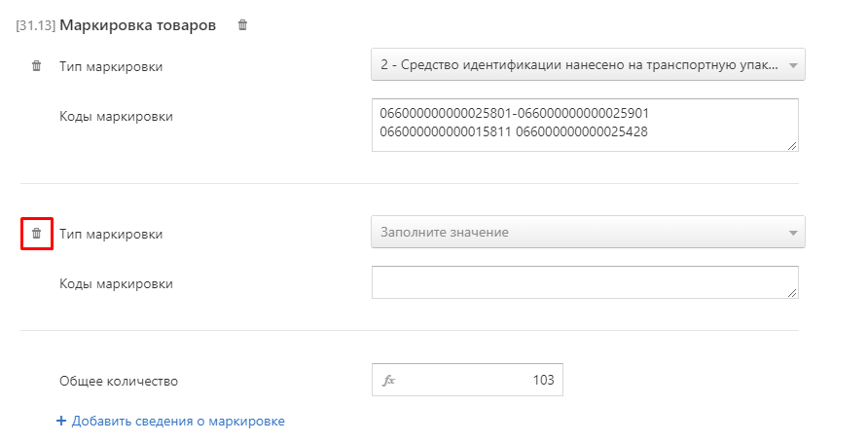Click the Общее количество label
Viewport: 868px width, 443px height.
pyautogui.click(x=119, y=382)
